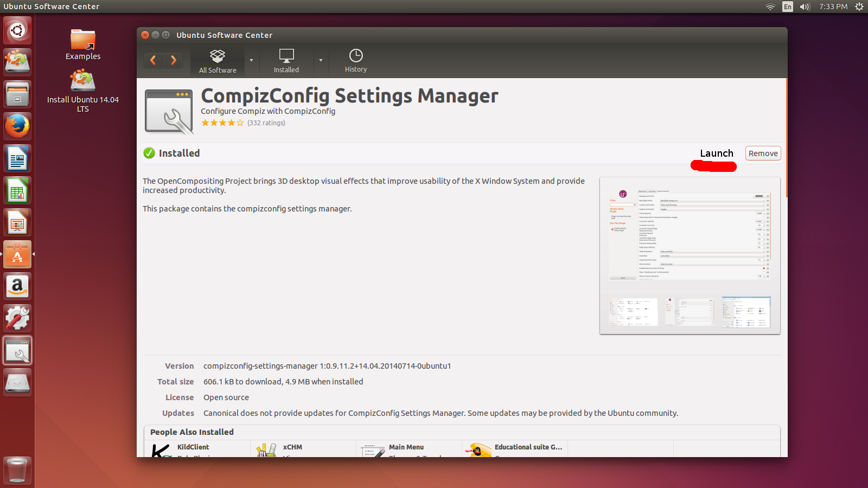This screenshot has width=868, height=488.
Task: Open Amazon launcher in the dock
Action: tap(17, 286)
